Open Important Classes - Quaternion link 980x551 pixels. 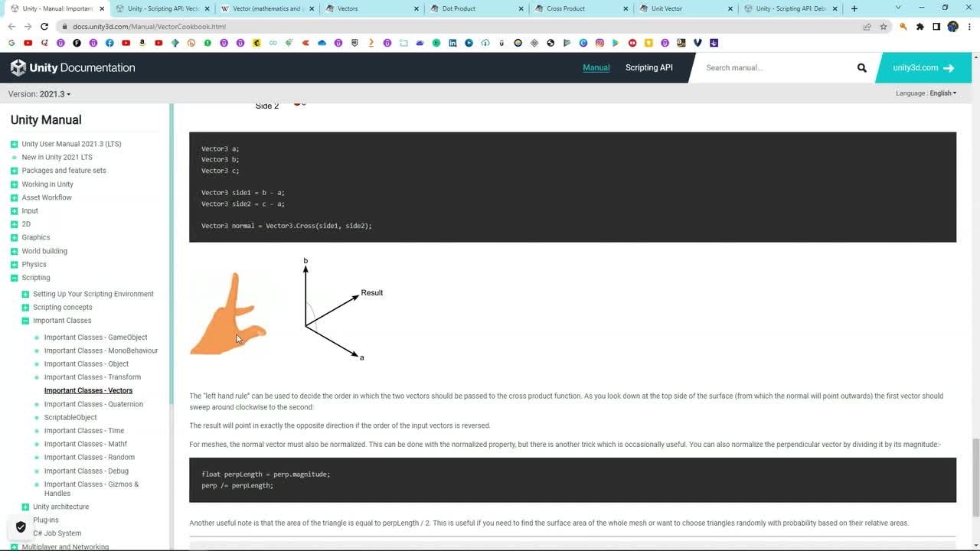coord(93,404)
